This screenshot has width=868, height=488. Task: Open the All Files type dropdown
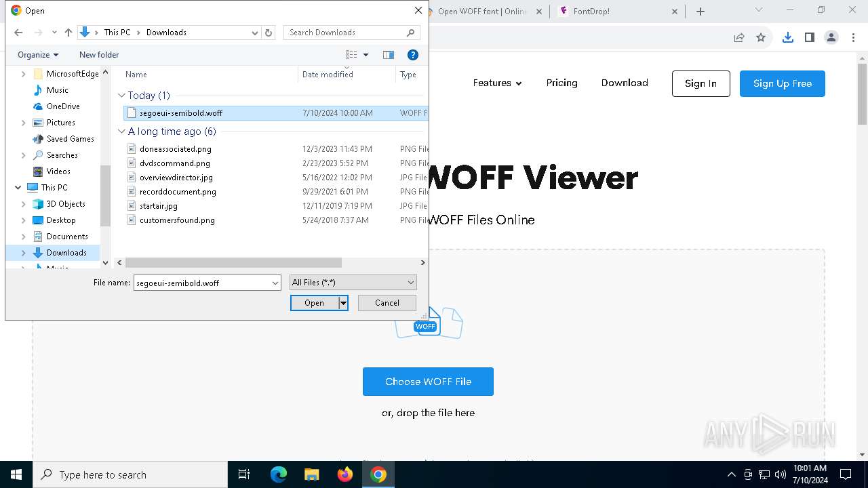[x=353, y=283]
